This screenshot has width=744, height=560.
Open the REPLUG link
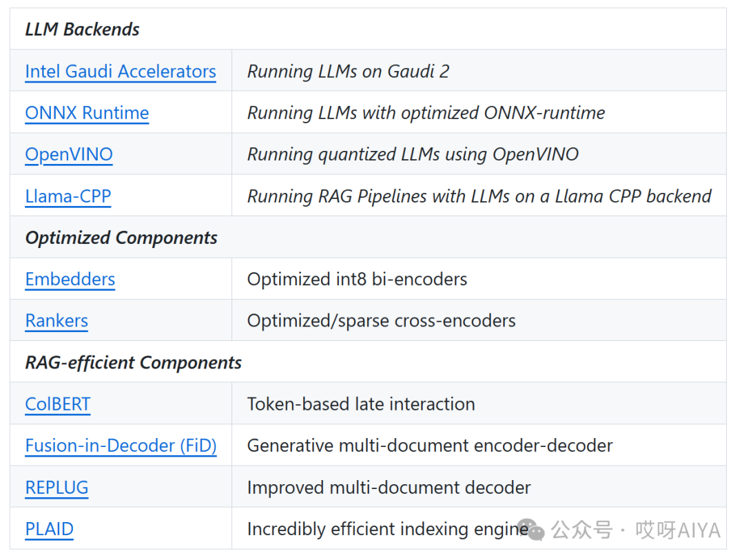click(x=56, y=488)
